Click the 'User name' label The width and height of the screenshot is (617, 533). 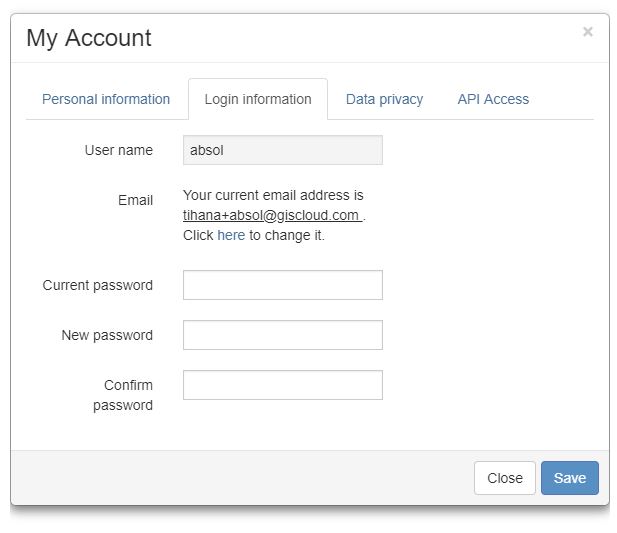tap(118, 150)
